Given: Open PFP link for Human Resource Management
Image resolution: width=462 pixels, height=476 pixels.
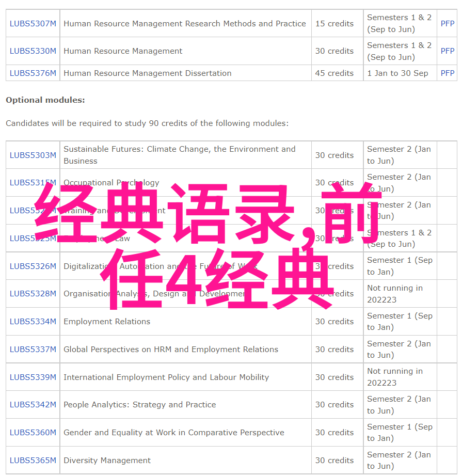Looking at the screenshot, I should [447, 51].
